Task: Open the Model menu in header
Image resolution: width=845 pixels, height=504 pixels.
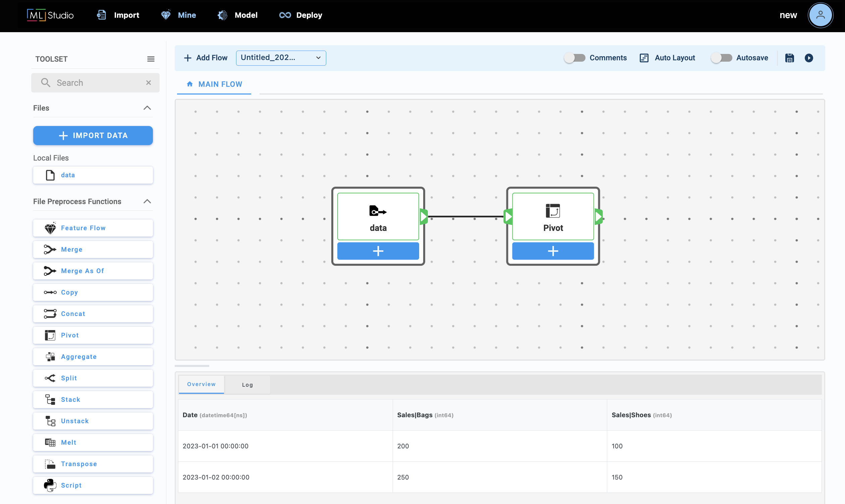Action: pos(238,15)
